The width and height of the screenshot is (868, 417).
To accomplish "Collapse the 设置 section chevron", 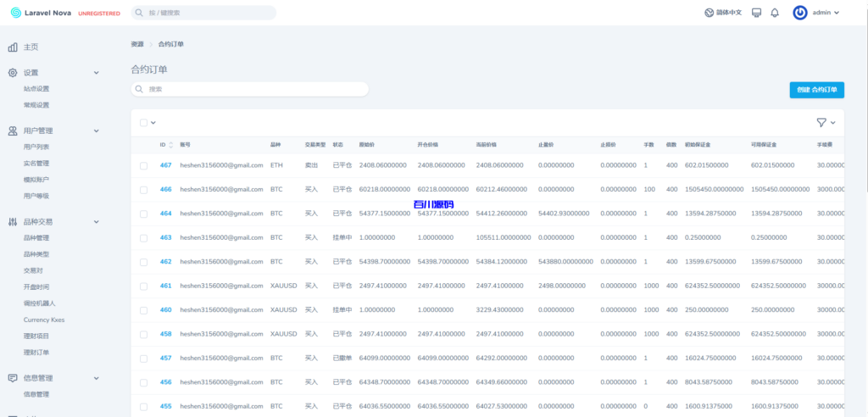I will 97,73.
